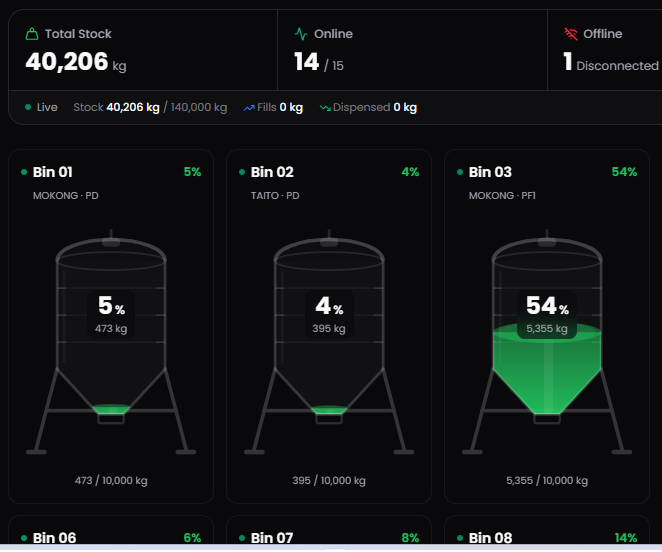Click the 5% header badge on Bin 01
This screenshot has height=552, width=662.
tap(193, 172)
